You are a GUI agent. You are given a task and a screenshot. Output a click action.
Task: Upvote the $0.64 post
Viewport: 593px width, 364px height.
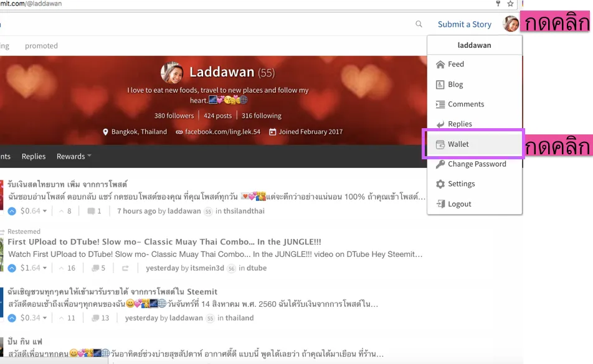[x=12, y=211]
